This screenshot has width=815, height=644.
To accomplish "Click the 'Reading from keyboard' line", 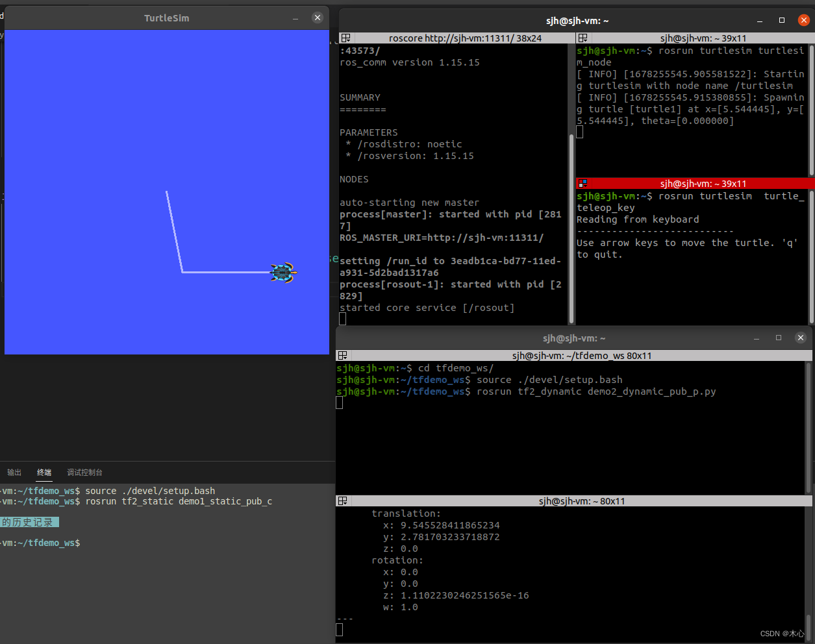I will click(x=638, y=219).
